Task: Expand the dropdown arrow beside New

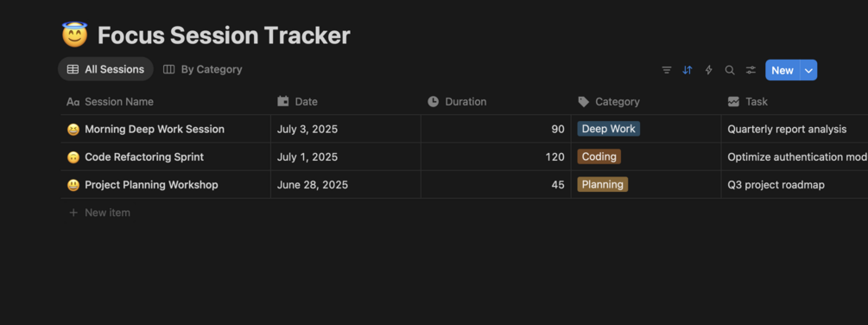Action: (x=808, y=70)
